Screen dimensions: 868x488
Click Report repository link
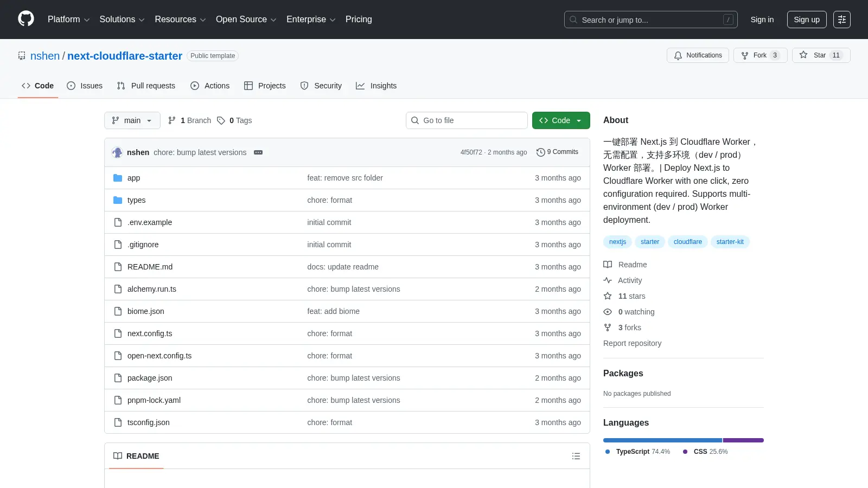[632, 343]
